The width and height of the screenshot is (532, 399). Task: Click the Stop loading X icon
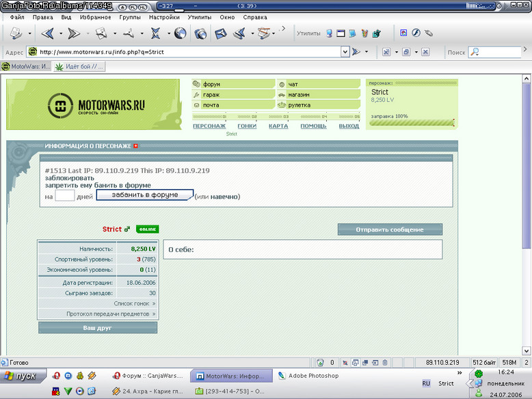[x=155, y=33]
